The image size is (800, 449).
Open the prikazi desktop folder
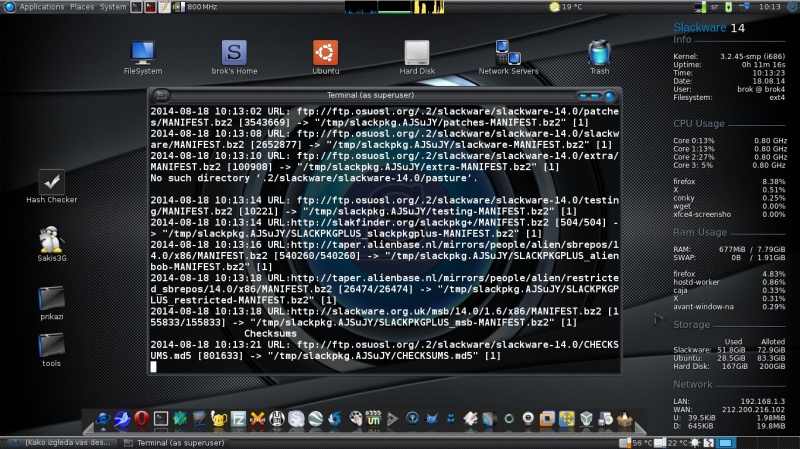52,303
